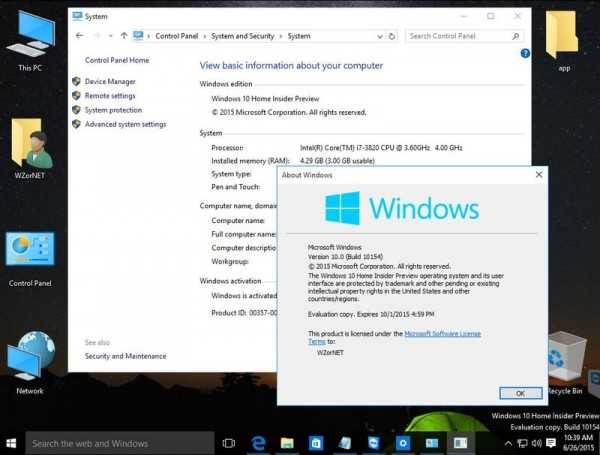Image resolution: width=600 pixels, height=455 pixels.
Task: Click the Evaluation copy expiry text
Action: click(371, 314)
